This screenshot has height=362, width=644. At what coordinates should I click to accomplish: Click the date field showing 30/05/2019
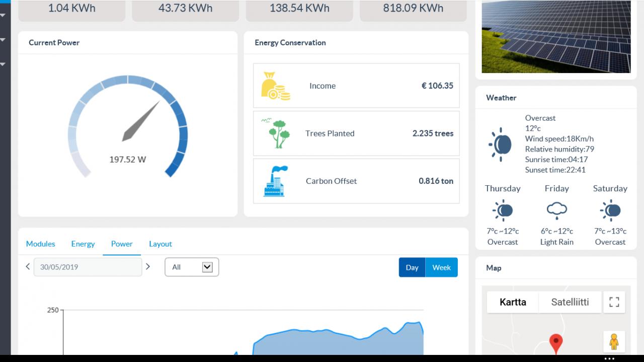click(88, 267)
